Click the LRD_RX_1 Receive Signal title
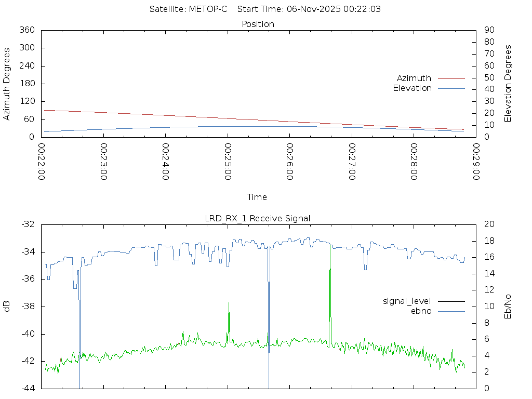The image size is (532, 399). coord(258,219)
